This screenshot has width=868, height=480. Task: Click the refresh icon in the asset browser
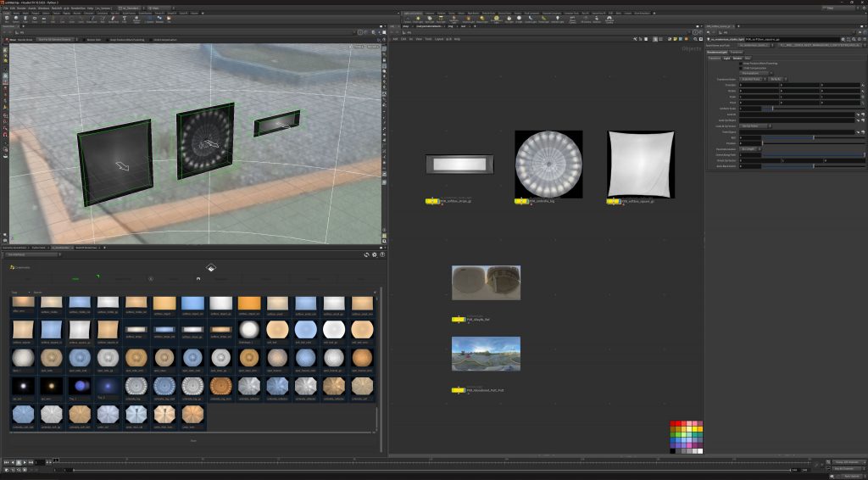point(366,254)
